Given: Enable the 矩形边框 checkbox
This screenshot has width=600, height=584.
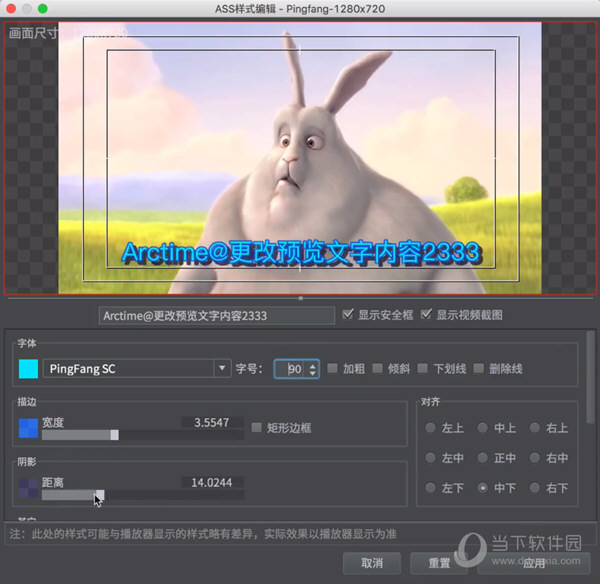Looking at the screenshot, I should tap(256, 427).
